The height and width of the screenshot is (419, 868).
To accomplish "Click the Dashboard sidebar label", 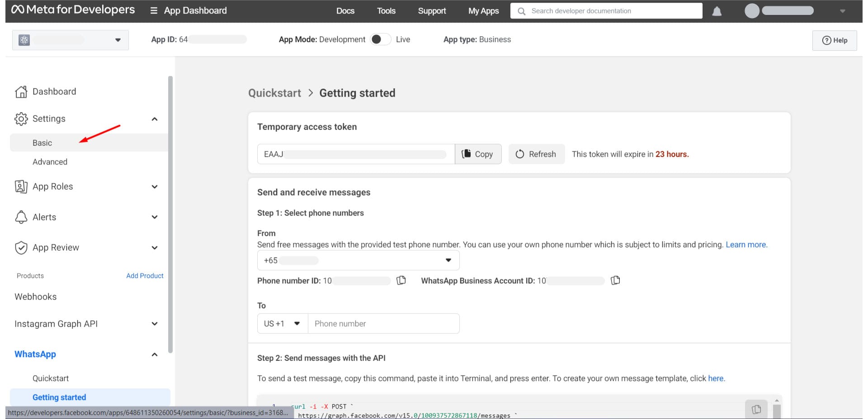I will (x=54, y=92).
